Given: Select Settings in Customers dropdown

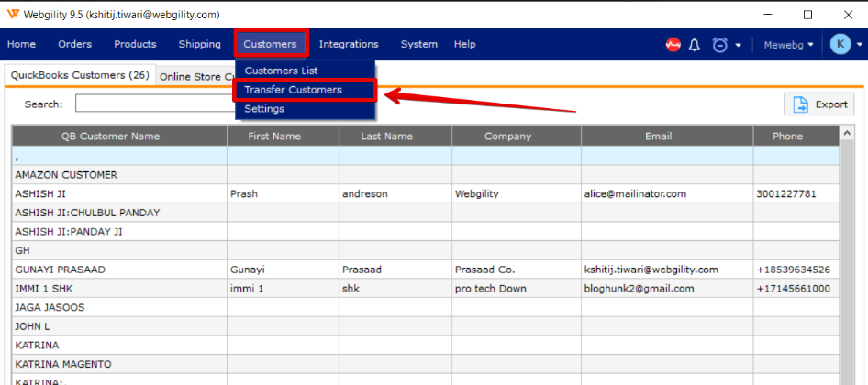Looking at the screenshot, I should (x=305, y=109).
